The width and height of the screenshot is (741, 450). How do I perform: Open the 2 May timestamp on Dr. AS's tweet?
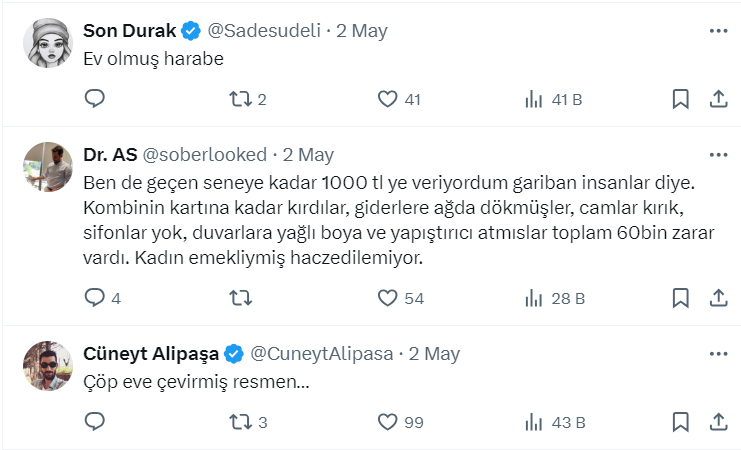pyautogui.click(x=308, y=155)
